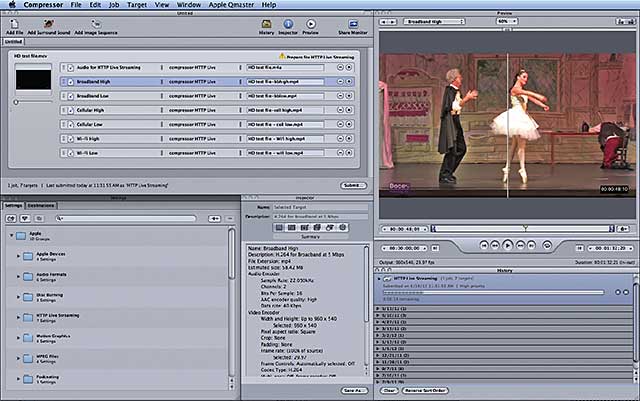
Task: Click the Clear button in History
Action: point(389,390)
